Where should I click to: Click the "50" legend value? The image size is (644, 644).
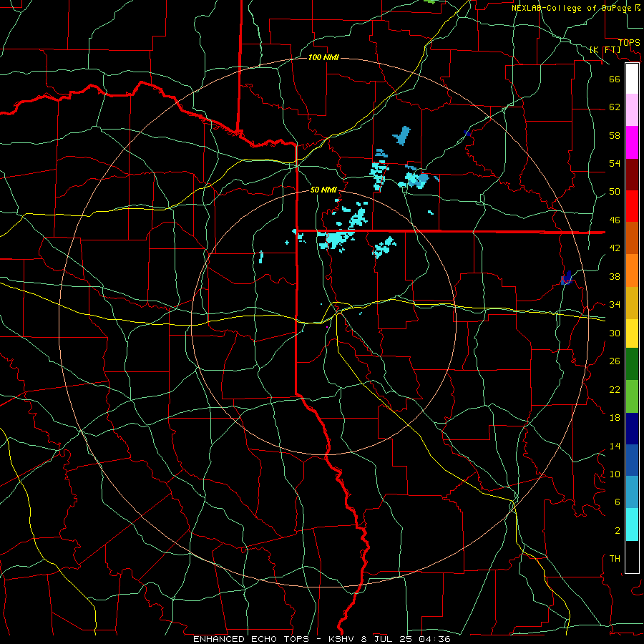615,192
